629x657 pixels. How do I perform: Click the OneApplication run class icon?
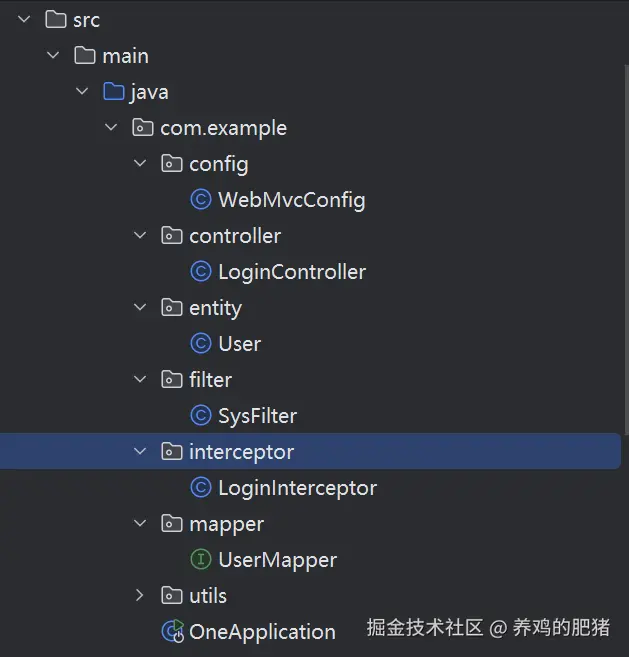click(x=172, y=632)
